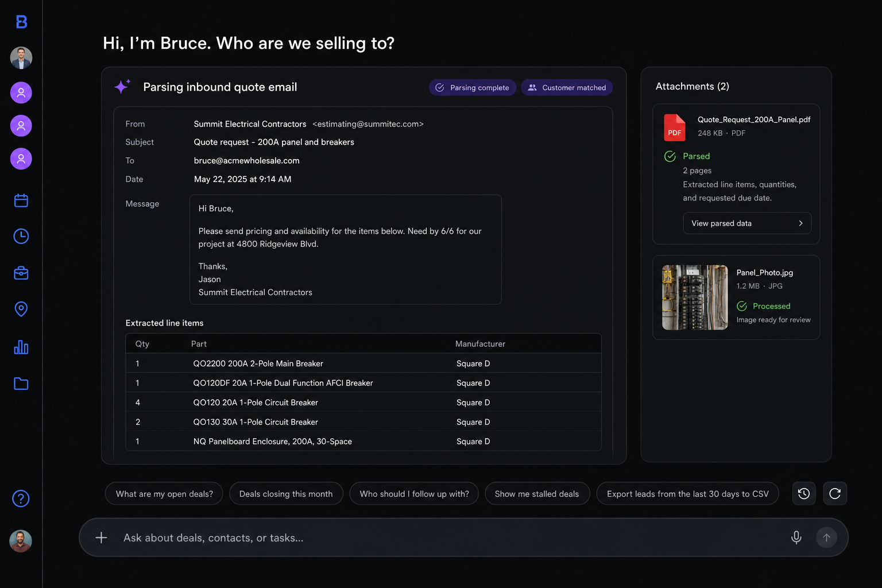Click the recipient bruce@acmewholesale.com

(247, 161)
